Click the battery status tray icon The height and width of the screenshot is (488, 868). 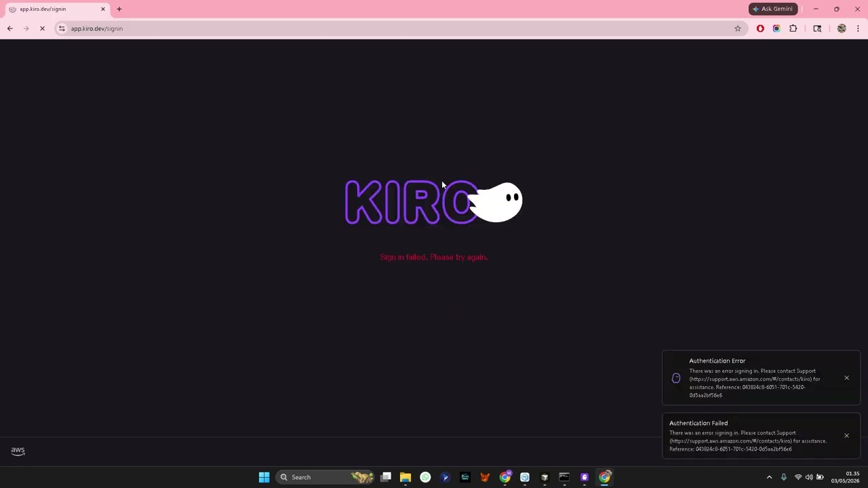pos(820,477)
